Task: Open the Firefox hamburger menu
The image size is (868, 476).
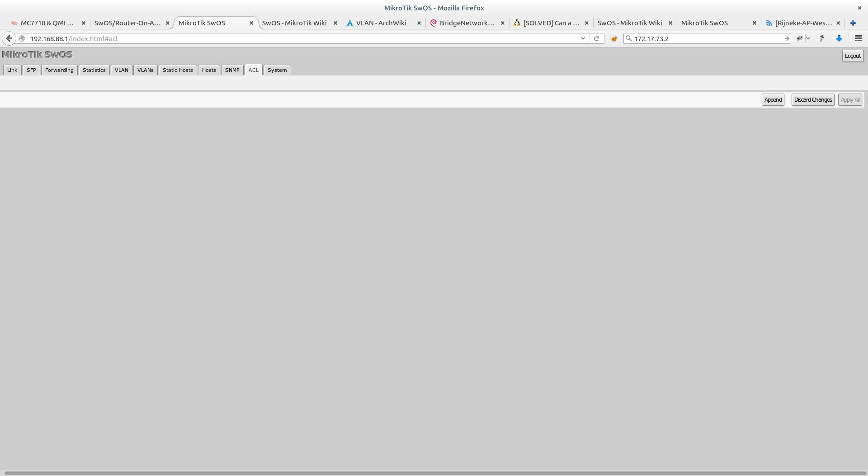Action: click(x=858, y=38)
